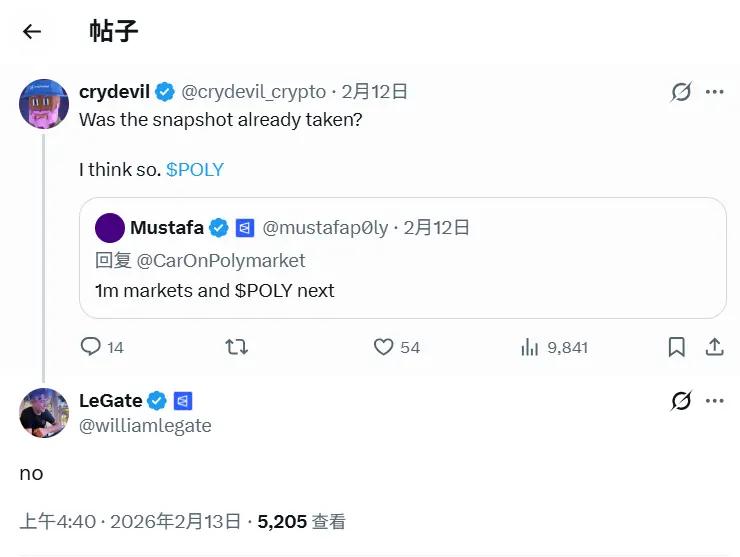Open the @crydevil_crypto handle
This screenshot has height=557, width=740.
[253, 92]
